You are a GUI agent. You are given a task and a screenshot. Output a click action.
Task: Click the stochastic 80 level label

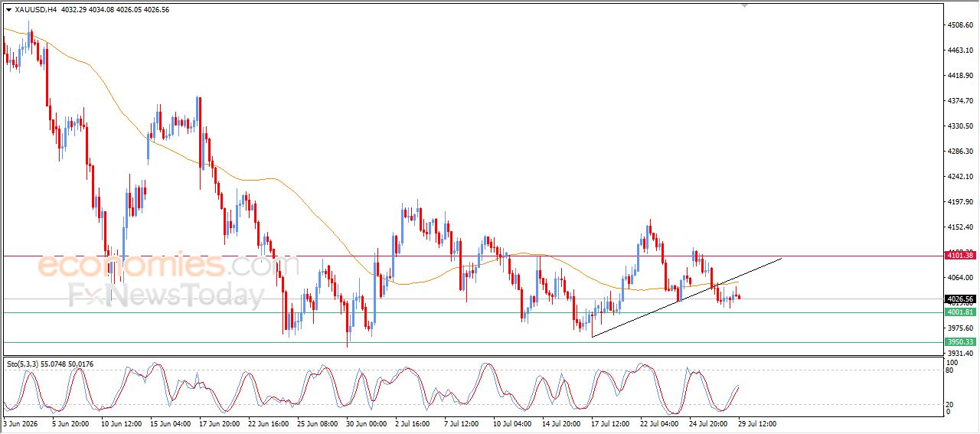951,370
